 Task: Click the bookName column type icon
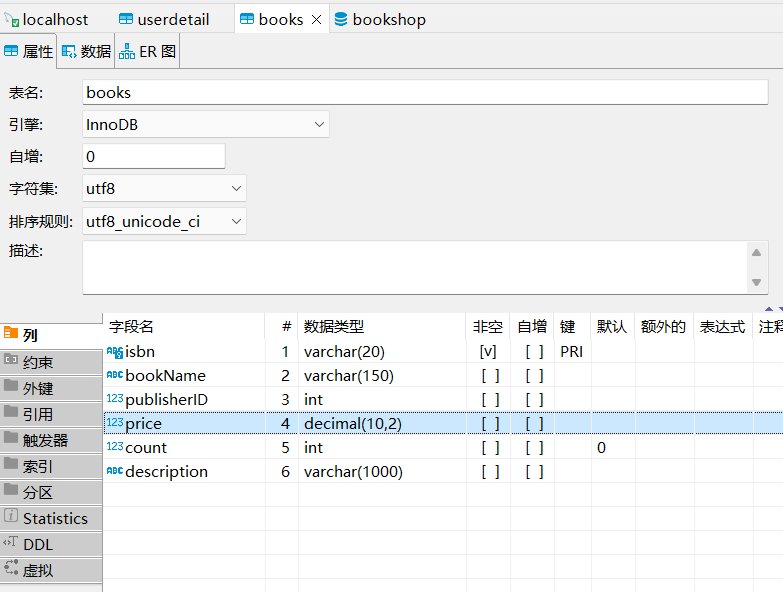click(x=115, y=374)
